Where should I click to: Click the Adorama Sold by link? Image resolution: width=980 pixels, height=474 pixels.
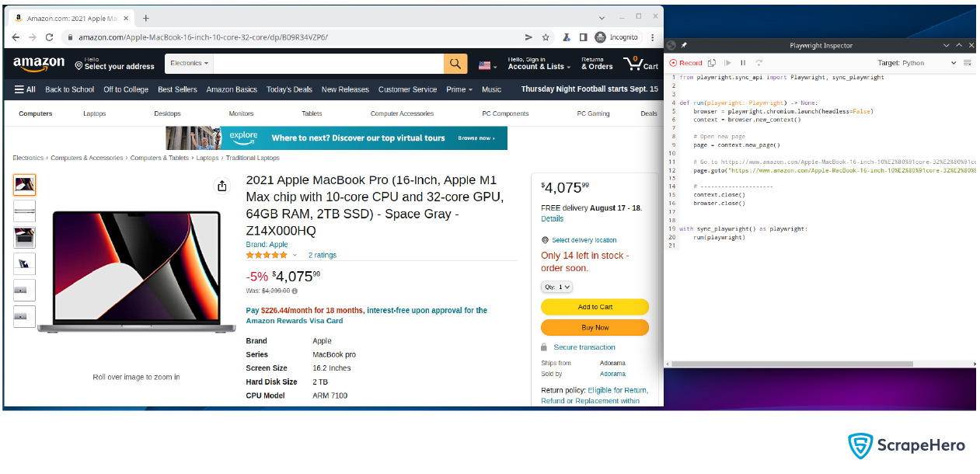[x=612, y=374]
